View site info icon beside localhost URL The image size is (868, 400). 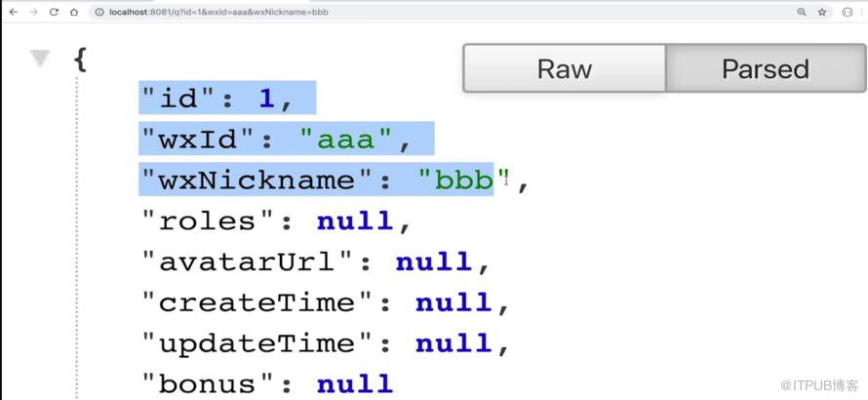[99, 12]
